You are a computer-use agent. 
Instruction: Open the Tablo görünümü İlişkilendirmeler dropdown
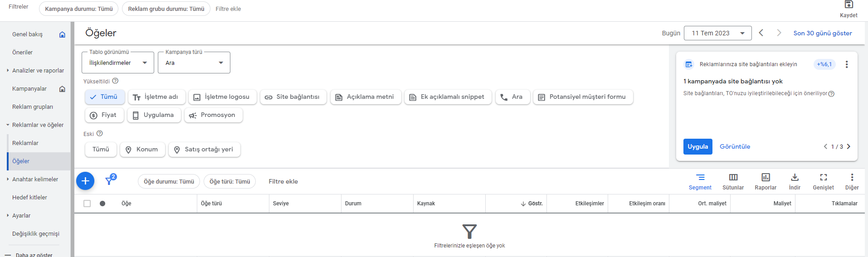pyautogui.click(x=118, y=63)
